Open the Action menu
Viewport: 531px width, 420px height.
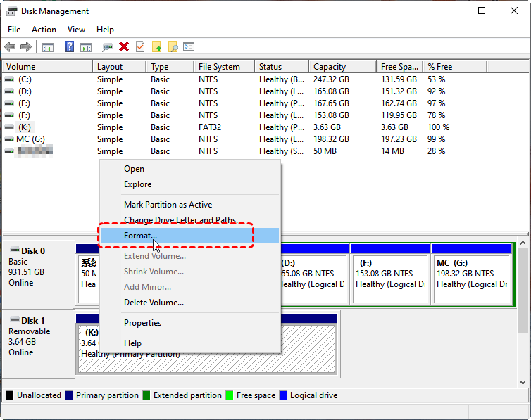44,30
